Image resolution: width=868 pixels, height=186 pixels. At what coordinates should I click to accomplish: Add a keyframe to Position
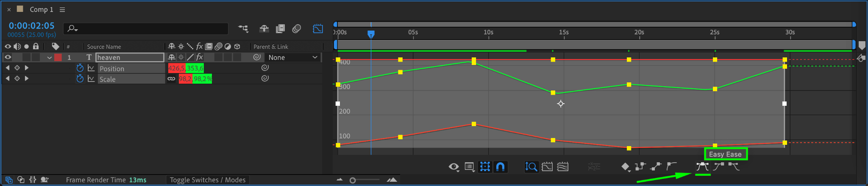click(x=17, y=68)
